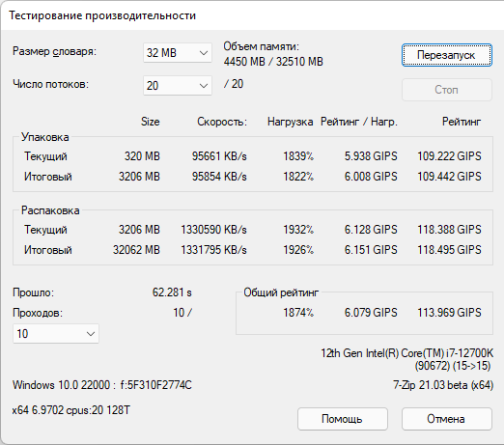
Task: Click the 12th Gen Intel Core i7-12700K text
Action: pos(406,353)
